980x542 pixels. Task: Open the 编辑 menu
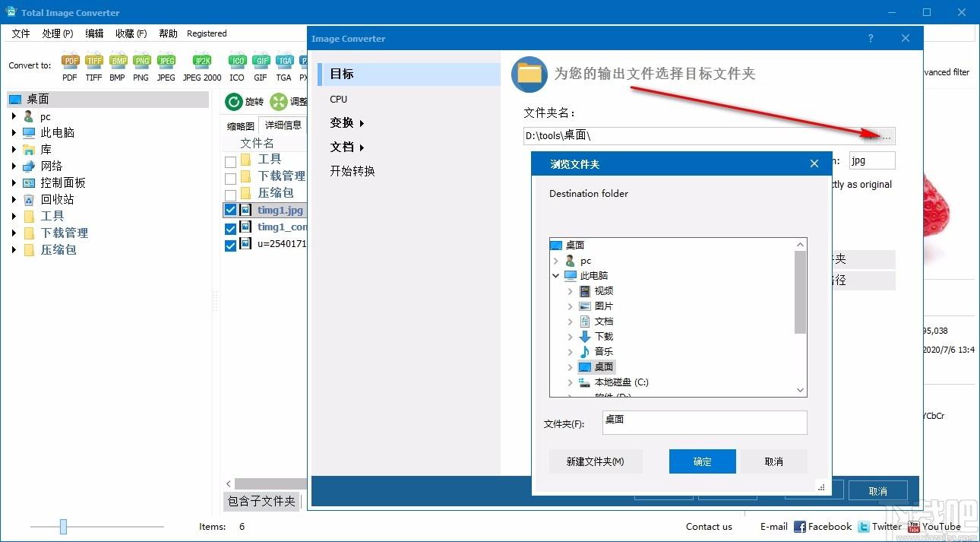(94, 33)
